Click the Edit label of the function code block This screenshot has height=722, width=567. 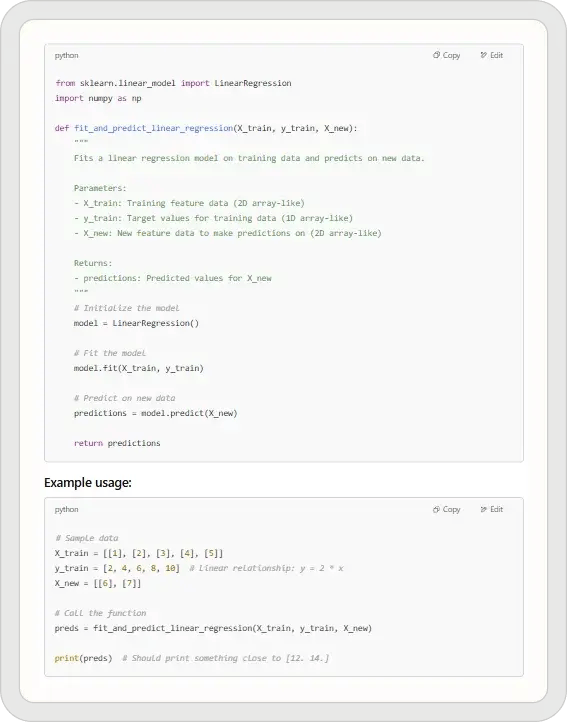(497, 55)
